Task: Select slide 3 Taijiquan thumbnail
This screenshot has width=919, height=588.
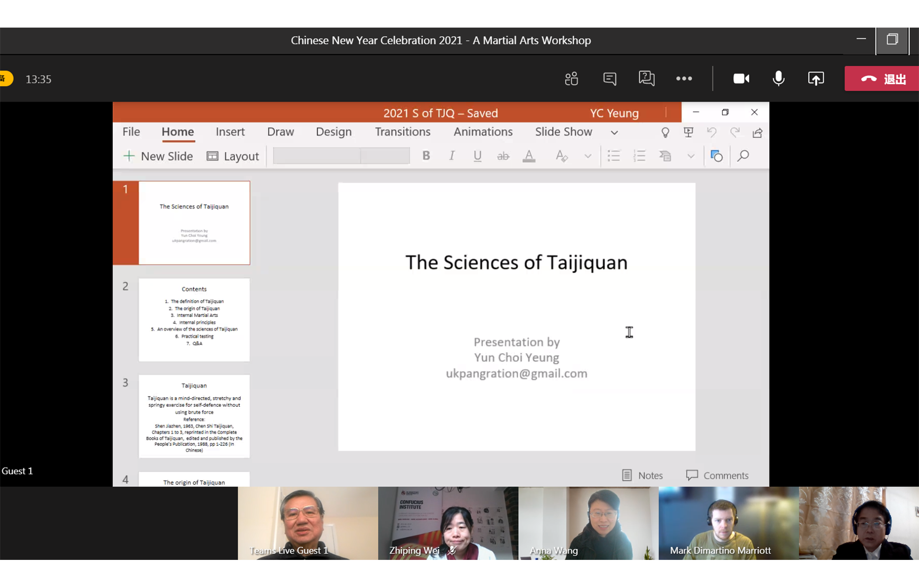Action: [194, 416]
